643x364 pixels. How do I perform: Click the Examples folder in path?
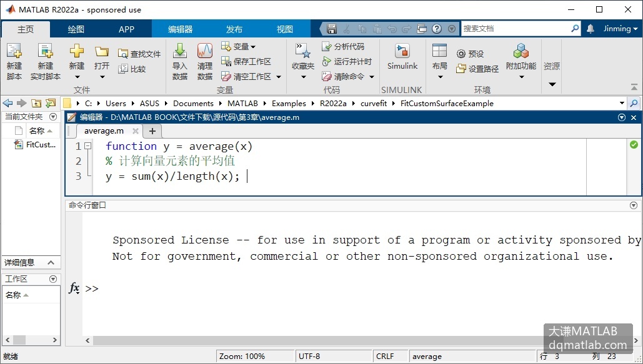coord(289,103)
